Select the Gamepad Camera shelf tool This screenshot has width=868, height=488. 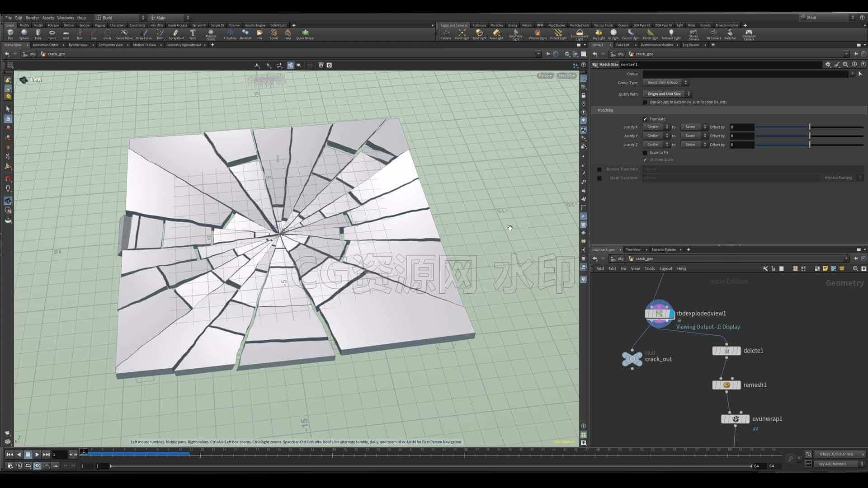coord(749,35)
